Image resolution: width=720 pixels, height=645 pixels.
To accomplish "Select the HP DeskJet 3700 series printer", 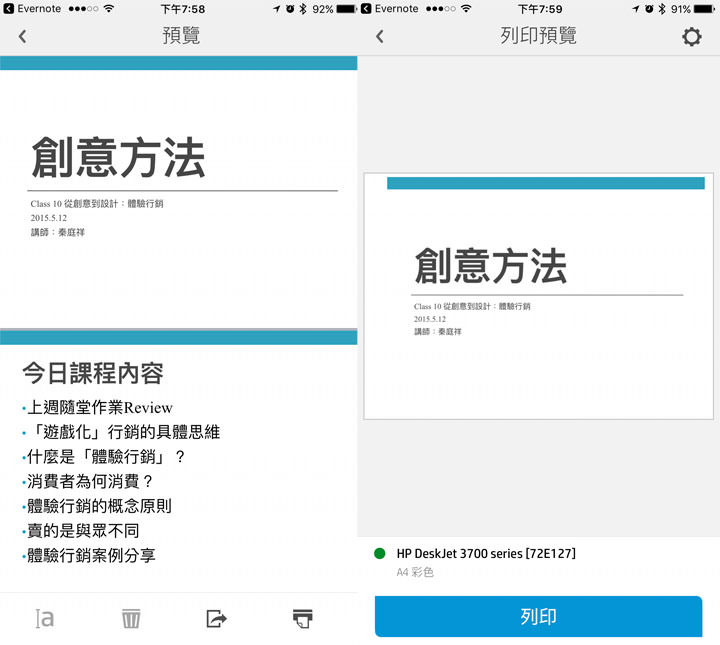I will pos(486,553).
